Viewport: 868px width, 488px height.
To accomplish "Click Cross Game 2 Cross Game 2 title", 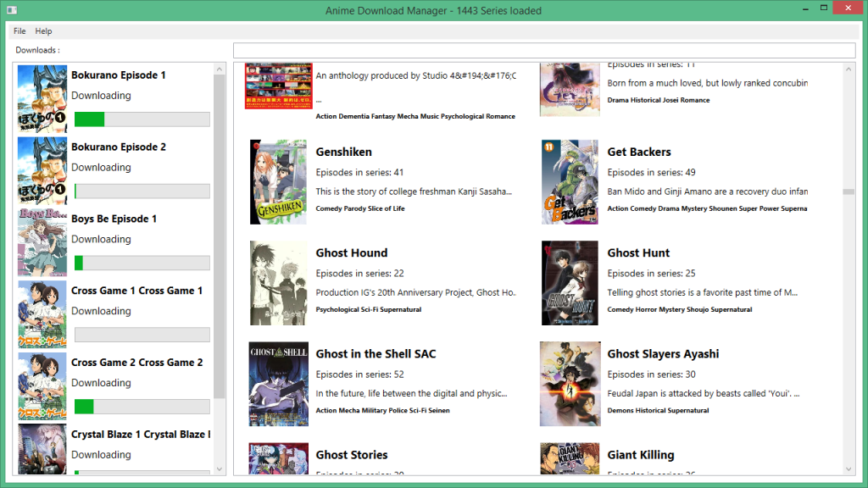I will coord(136,363).
